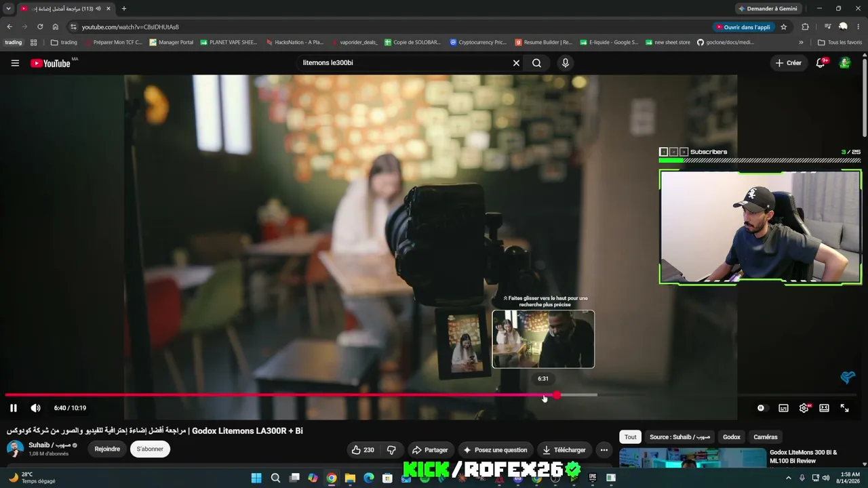Open the bookmarks apps grid icon
The image size is (868, 488).
click(33, 42)
